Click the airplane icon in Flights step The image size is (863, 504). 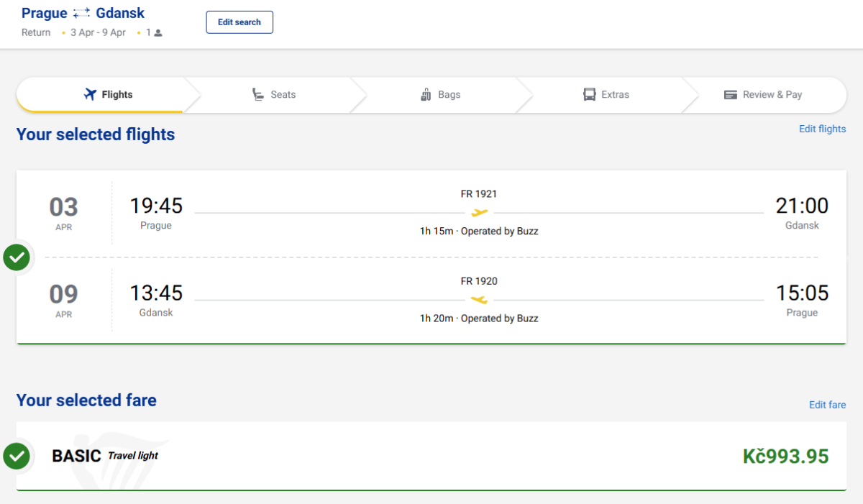pyautogui.click(x=90, y=94)
